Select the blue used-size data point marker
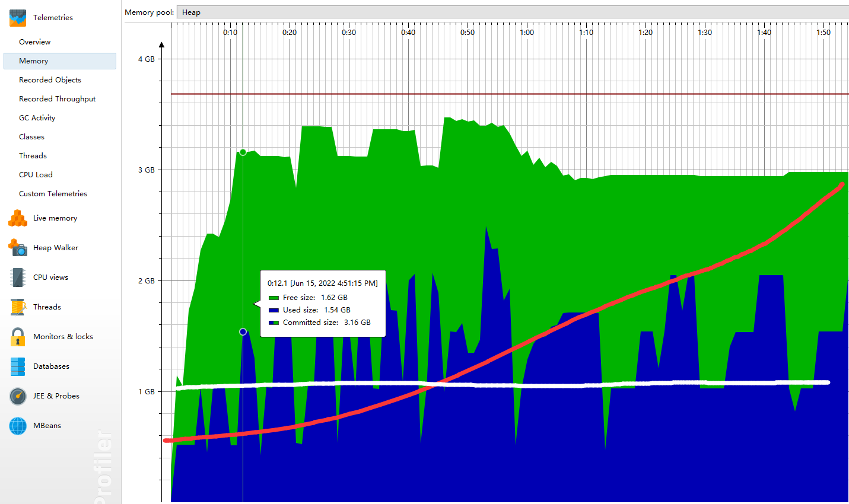This screenshot has height=504, width=849. tap(243, 331)
